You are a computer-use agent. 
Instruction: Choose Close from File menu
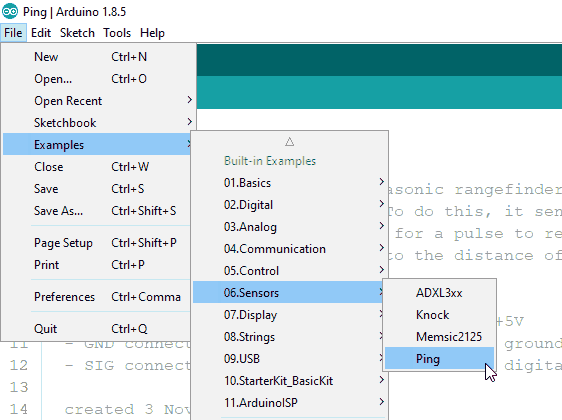click(97, 167)
